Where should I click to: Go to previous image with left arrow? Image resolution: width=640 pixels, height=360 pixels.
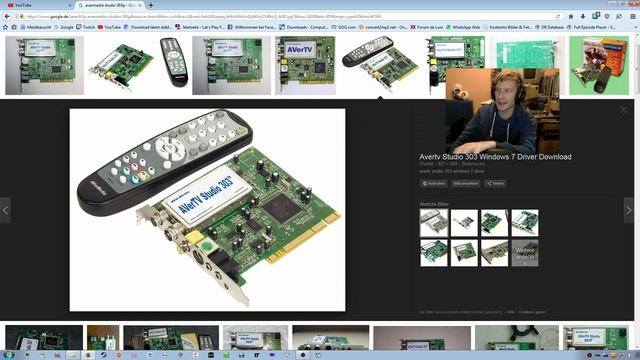tap(5, 210)
